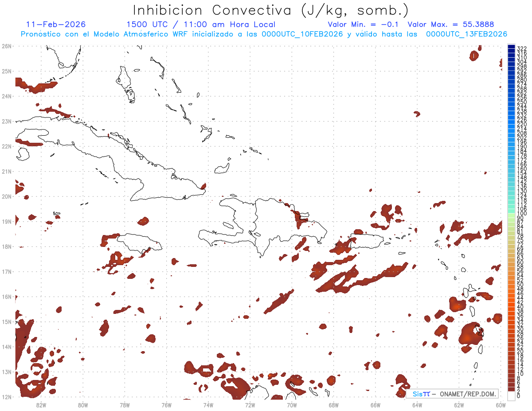Click the 14N latitude label
Image resolution: width=532 pixels, height=411 pixels.
pos(7,347)
